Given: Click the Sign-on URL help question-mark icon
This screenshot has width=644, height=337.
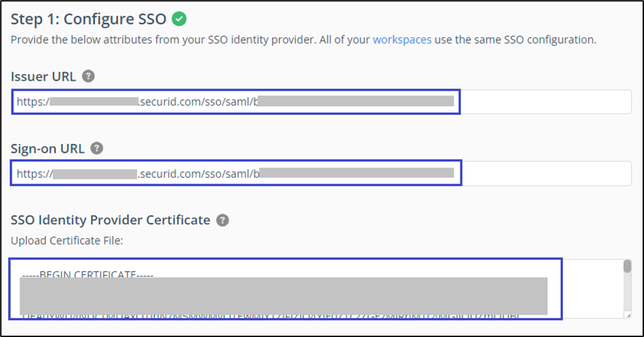Looking at the screenshot, I should [x=97, y=148].
